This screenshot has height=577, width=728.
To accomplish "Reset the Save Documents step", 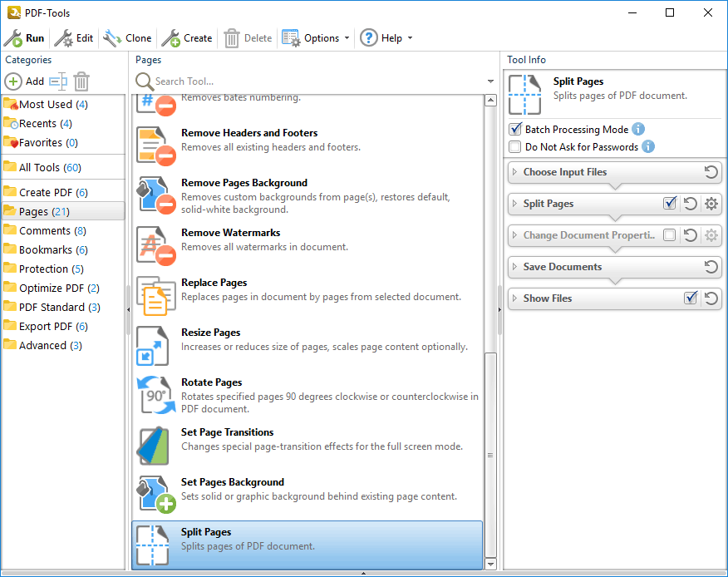I will pyautogui.click(x=711, y=267).
